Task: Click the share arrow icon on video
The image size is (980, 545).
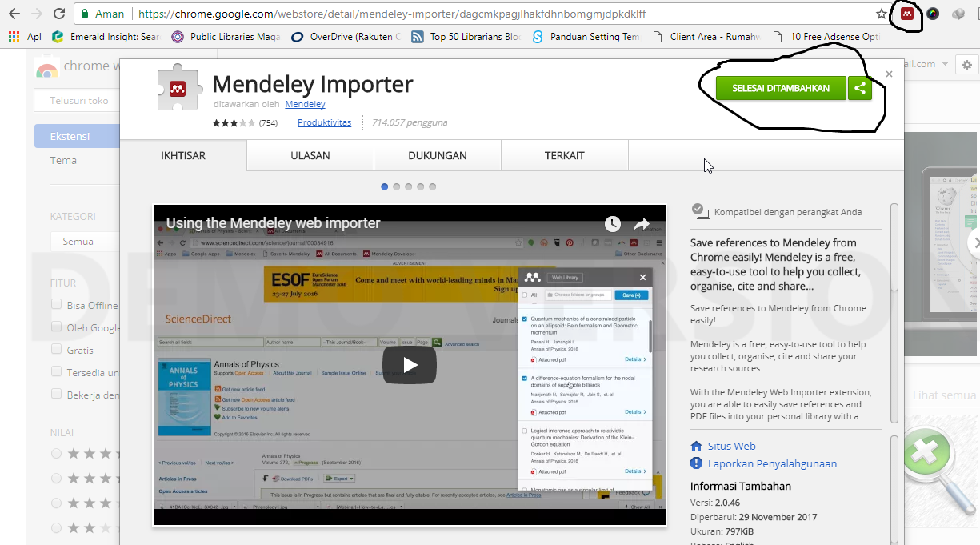Action: [x=642, y=224]
